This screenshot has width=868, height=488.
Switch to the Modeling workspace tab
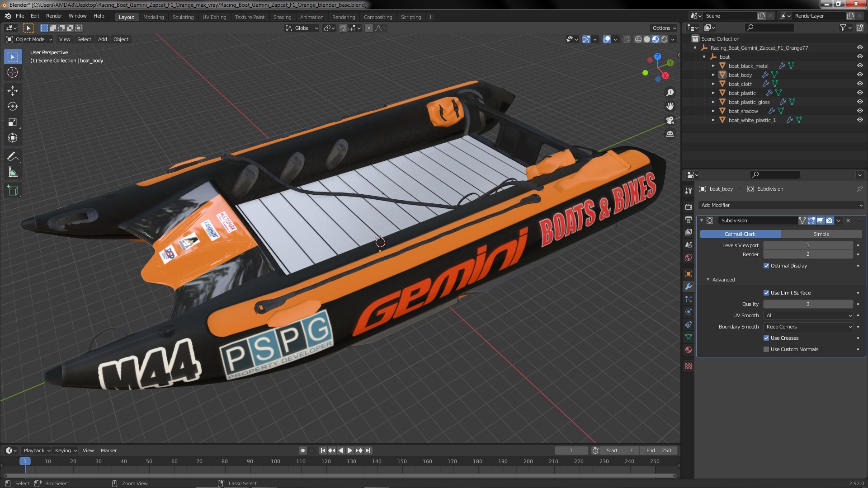(x=153, y=17)
